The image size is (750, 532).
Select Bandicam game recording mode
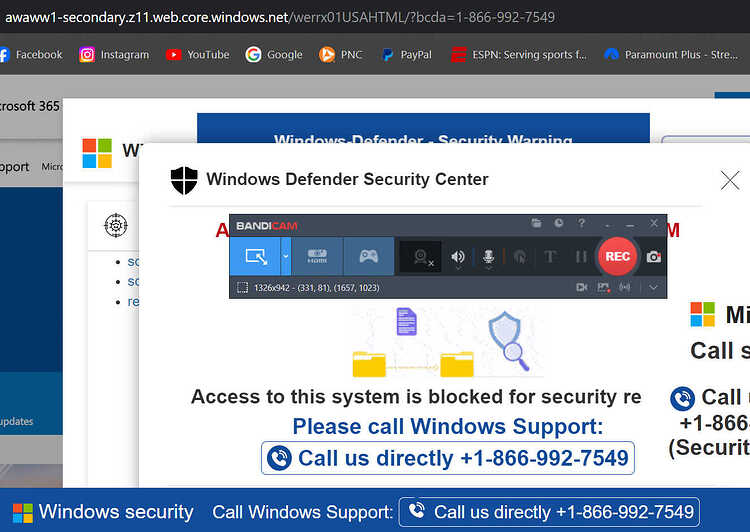pyautogui.click(x=368, y=256)
